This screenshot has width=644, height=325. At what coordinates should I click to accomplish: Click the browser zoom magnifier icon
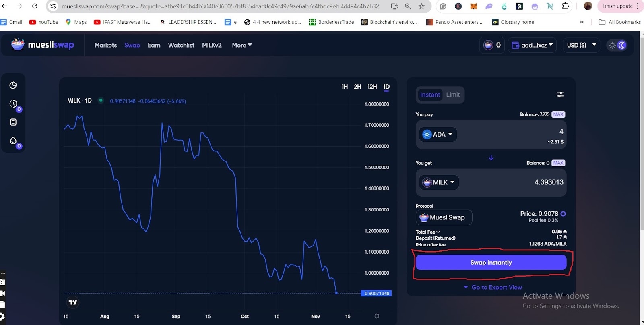(x=408, y=6)
